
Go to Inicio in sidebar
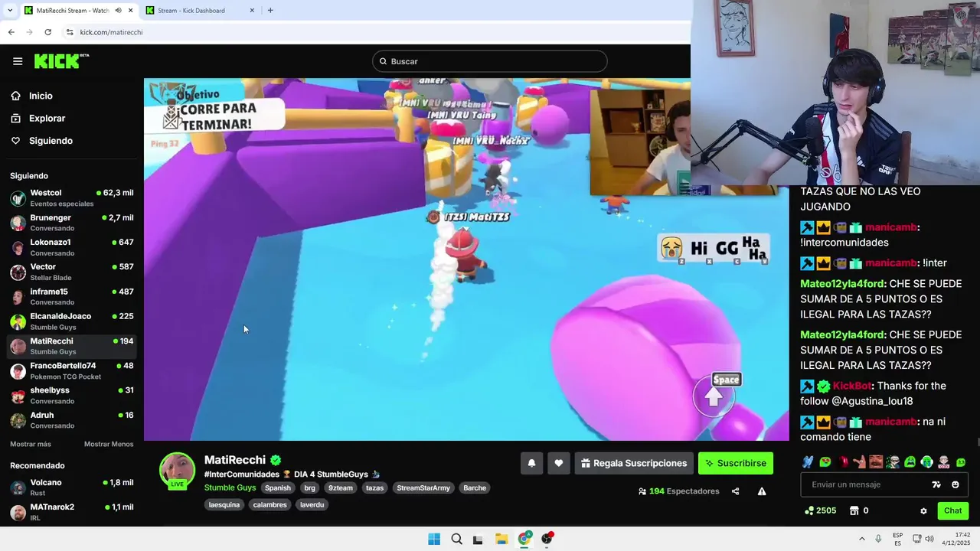(x=41, y=96)
